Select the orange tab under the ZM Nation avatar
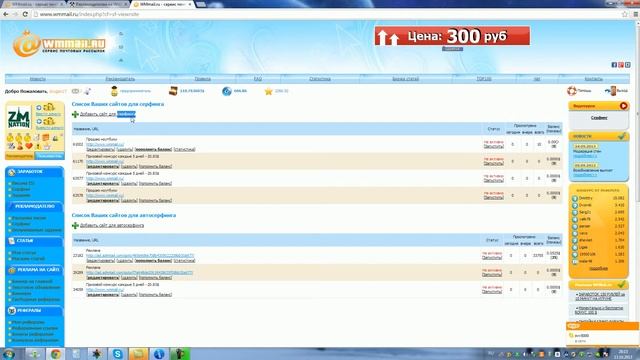640x360 pixels. (x=19, y=156)
